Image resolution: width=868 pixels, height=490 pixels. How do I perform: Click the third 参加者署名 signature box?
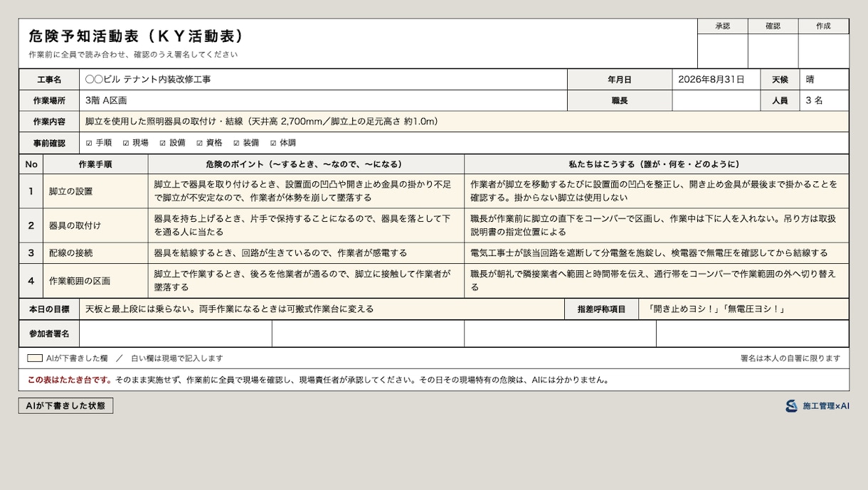[x=560, y=334]
